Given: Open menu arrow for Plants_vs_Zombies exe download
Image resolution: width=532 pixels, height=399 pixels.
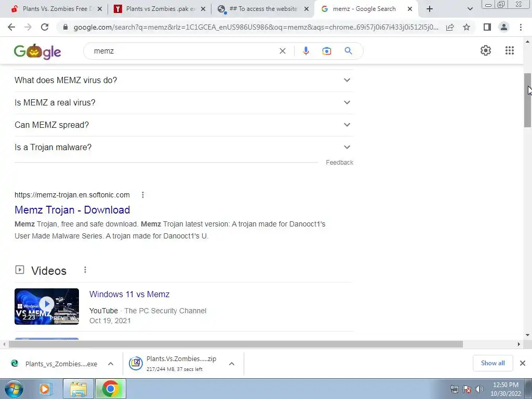Looking at the screenshot, I should pyautogui.click(x=111, y=364).
